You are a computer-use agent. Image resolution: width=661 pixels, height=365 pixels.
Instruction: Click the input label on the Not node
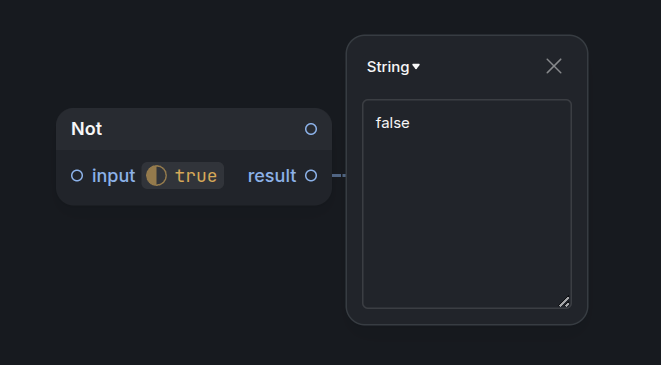113,176
